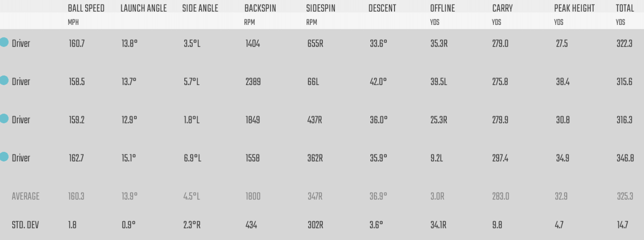The width and height of the screenshot is (644, 240).
Task: Click the teal dot next to the 159.2 mph Driver
Action: click(x=4, y=119)
